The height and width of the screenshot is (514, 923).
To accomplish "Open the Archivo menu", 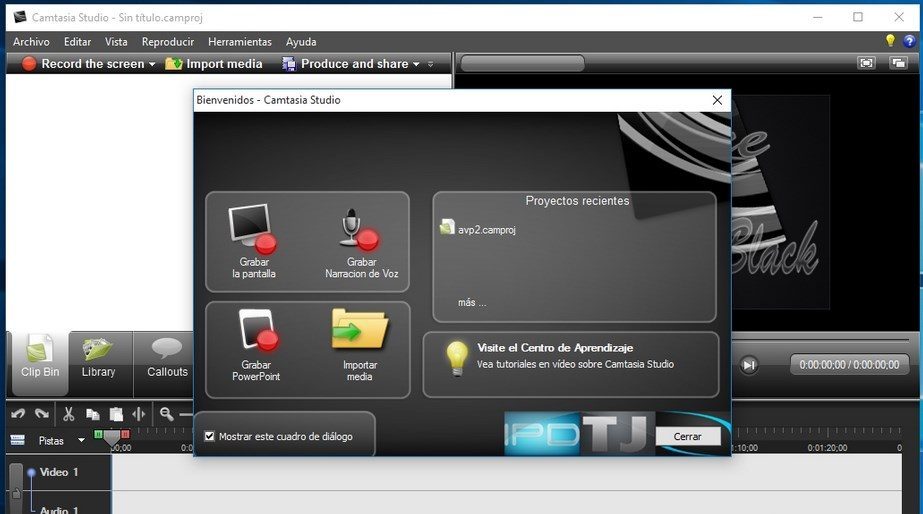I will tap(31, 42).
